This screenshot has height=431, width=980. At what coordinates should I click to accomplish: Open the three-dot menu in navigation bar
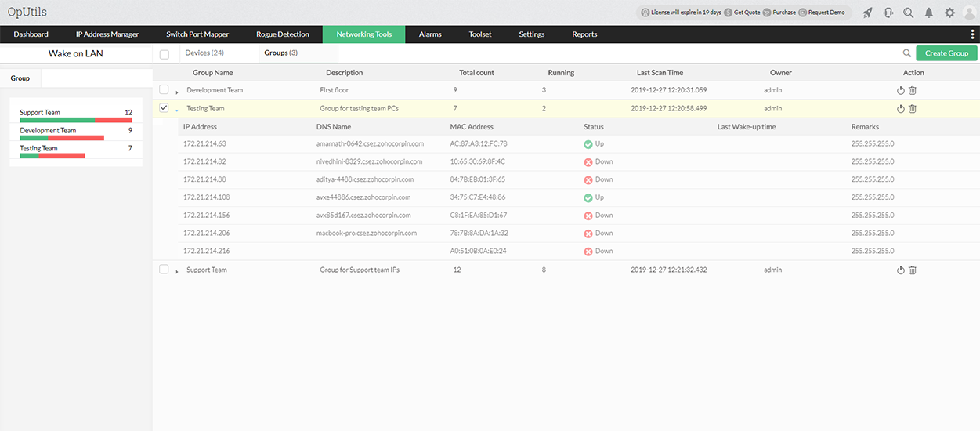[x=972, y=34]
